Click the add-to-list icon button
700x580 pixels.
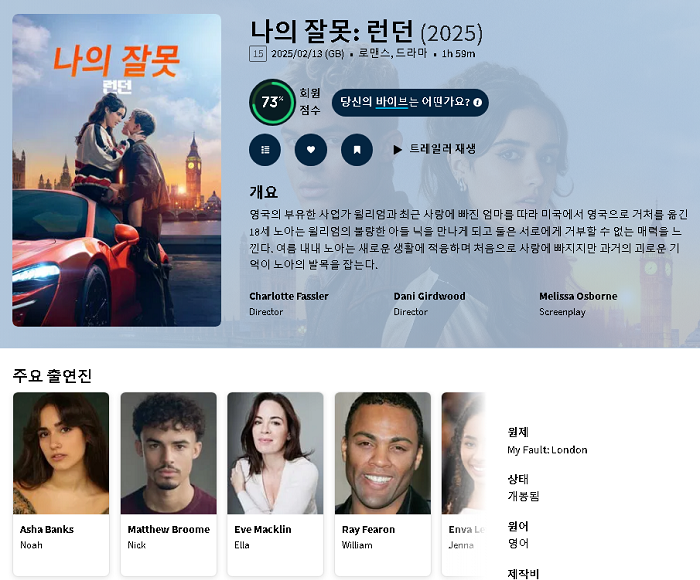(x=265, y=150)
